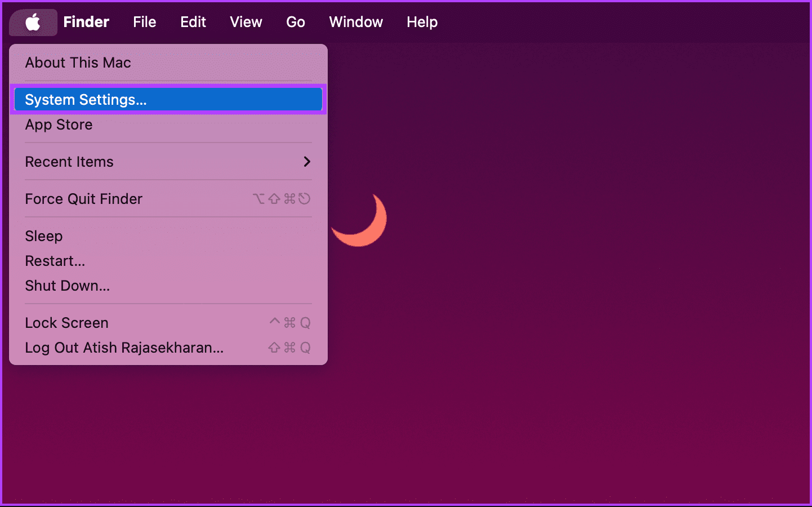The height and width of the screenshot is (507, 812).
Task: Open the Edit menu
Action: click(x=193, y=22)
